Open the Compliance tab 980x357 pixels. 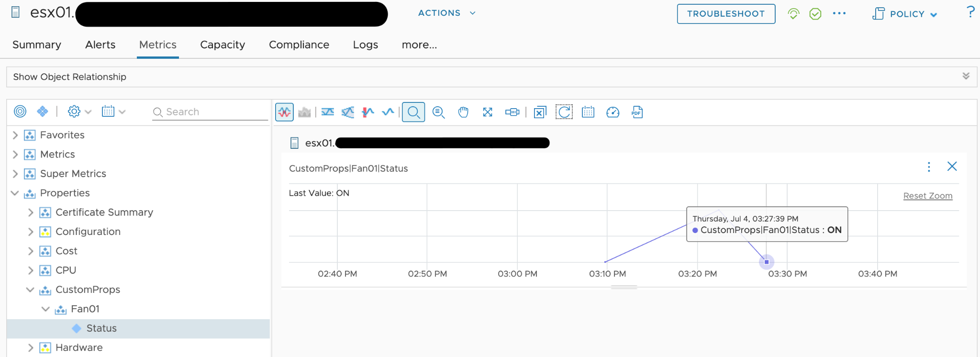(299, 45)
